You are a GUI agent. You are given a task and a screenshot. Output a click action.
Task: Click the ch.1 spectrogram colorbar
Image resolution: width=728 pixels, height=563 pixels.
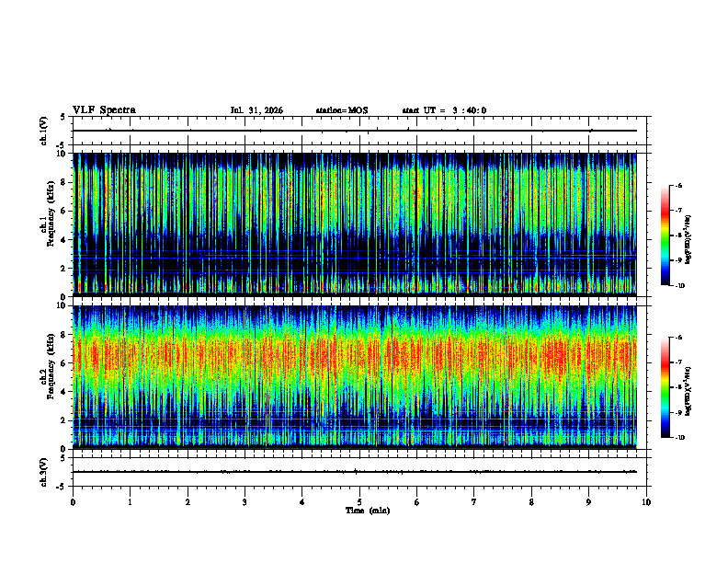pos(665,236)
